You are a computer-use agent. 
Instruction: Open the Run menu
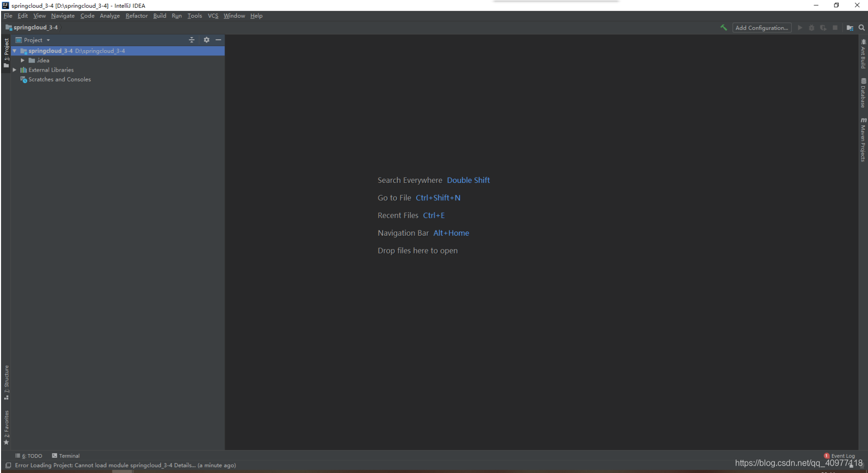[x=177, y=16]
